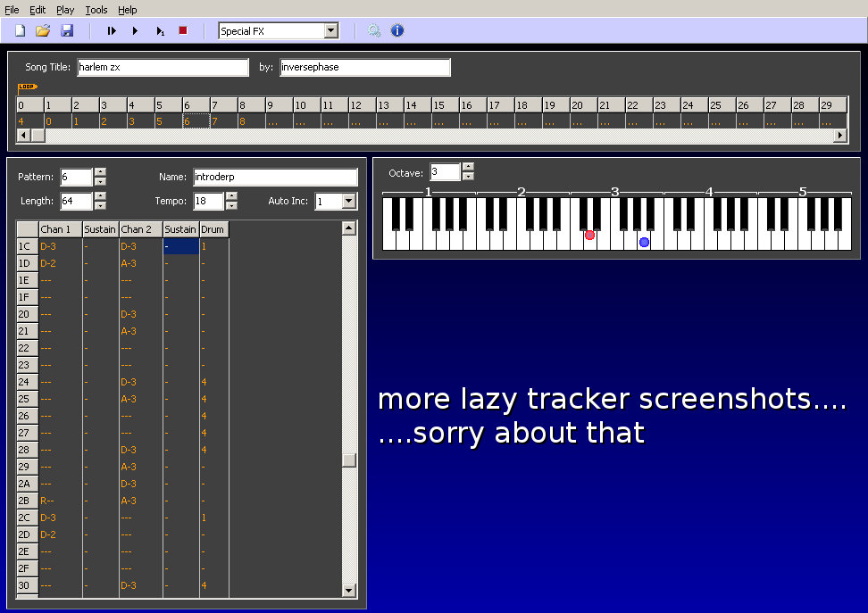868x613 pixels.
Task: Stop playback with red square icon
Action: (183, 30)
